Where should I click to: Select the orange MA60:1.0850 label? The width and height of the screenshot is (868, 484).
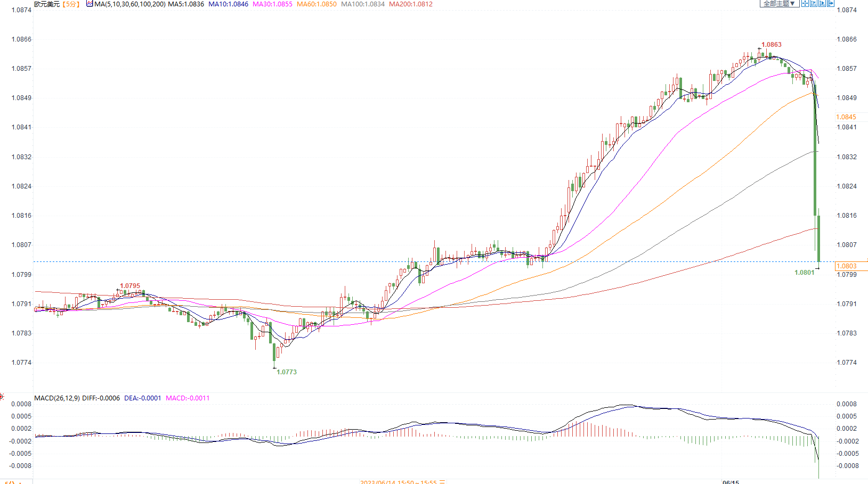coord(317,4)
